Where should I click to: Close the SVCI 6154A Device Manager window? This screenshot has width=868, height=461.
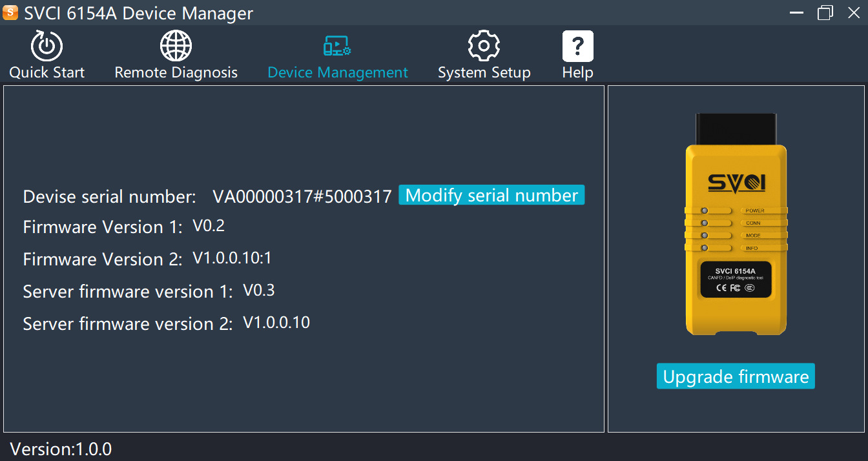tap(854, 13)
